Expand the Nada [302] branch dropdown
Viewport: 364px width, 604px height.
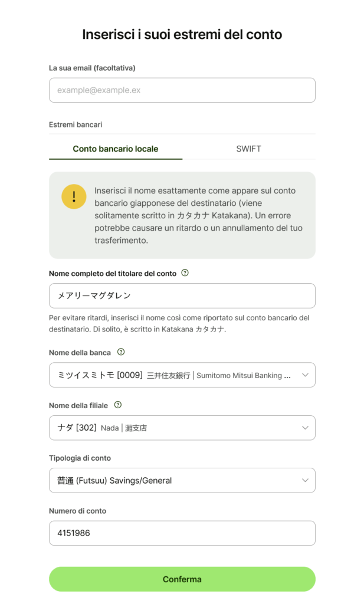(x=182, y=428)
